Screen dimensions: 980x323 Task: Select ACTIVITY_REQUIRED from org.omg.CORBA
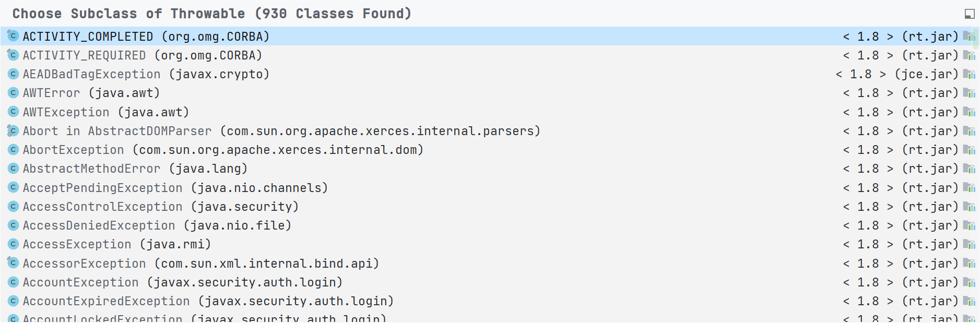point(490,55)
